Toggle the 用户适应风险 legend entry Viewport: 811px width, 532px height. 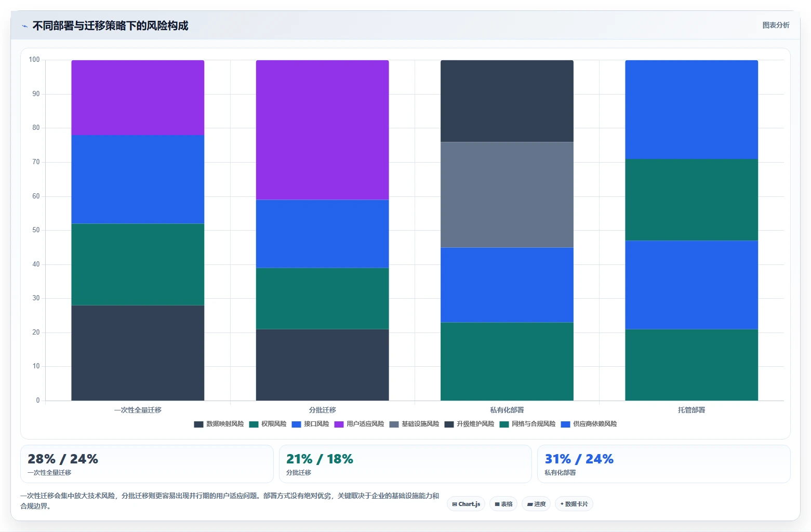tap(359, 424)
